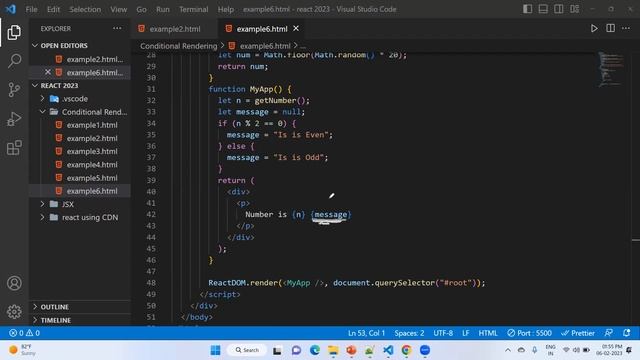This screenshot has height=360, width=640.
Task: Open File Explorer from taskbar
Action: pos(333,350)
